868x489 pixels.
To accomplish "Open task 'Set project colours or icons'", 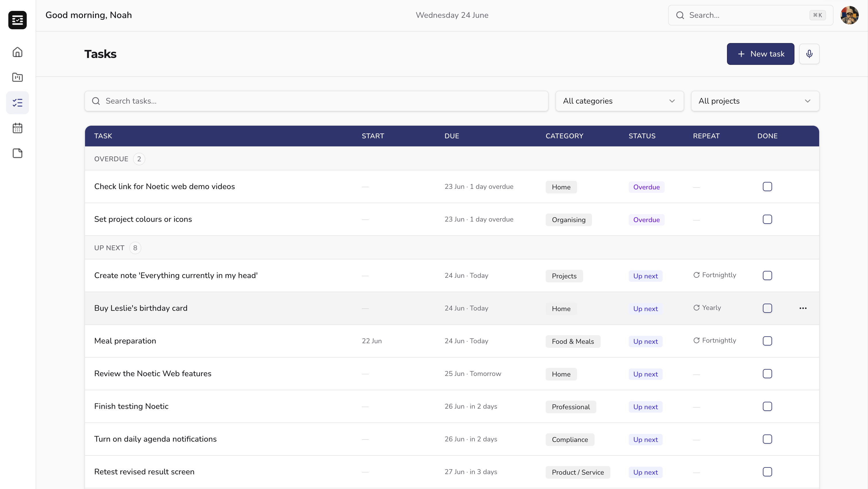I will [143, 219].
